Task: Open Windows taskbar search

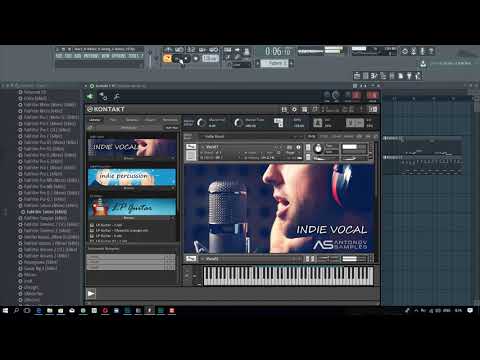Action: 16,311
